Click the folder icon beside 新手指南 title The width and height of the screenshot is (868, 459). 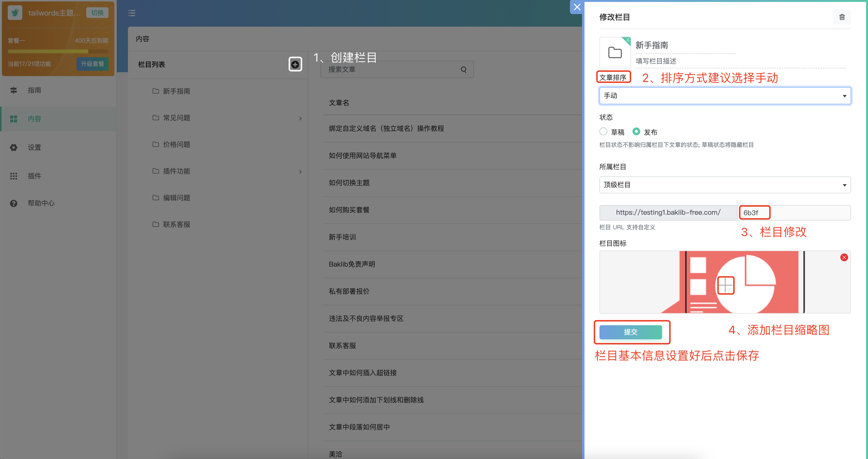(x=615, y=53)
